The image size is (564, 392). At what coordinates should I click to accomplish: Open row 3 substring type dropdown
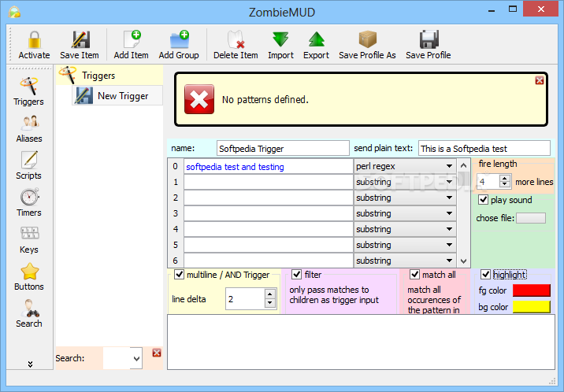pyautogui.click(x=405, y=213)
